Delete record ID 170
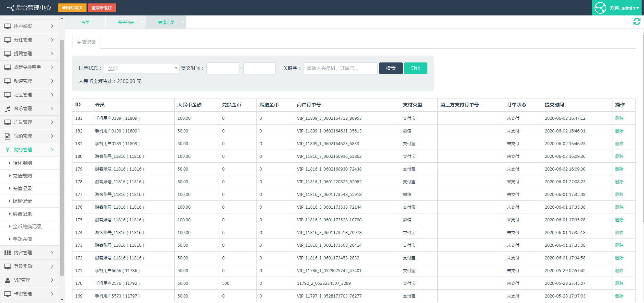The image size is (644, 303). (619, 283)
